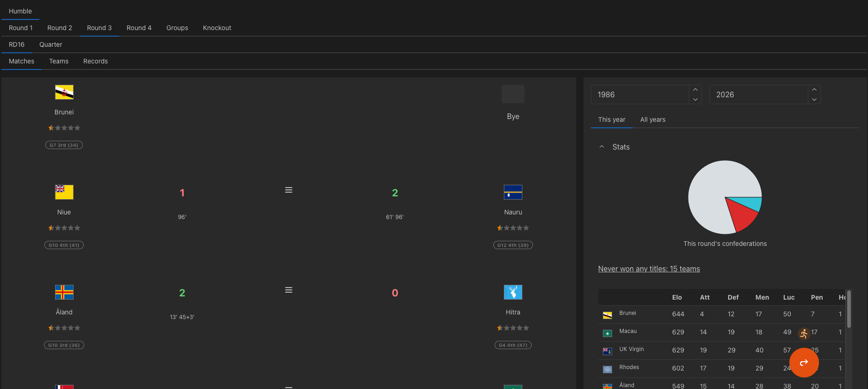This screenshot has width=868, height=389.
Task: Select the Humble tab
Action: pyautogui.click(x=20, y=11)
